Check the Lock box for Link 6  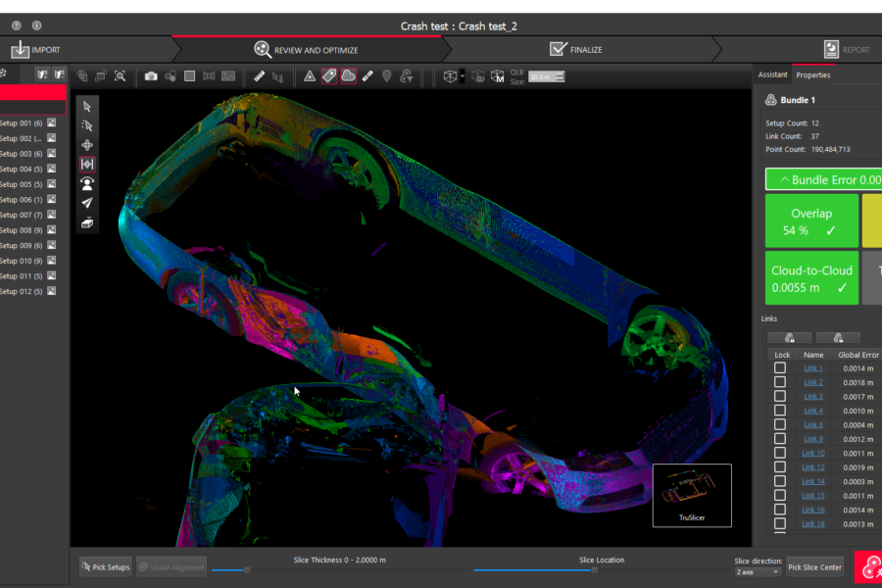coord(780,424)
